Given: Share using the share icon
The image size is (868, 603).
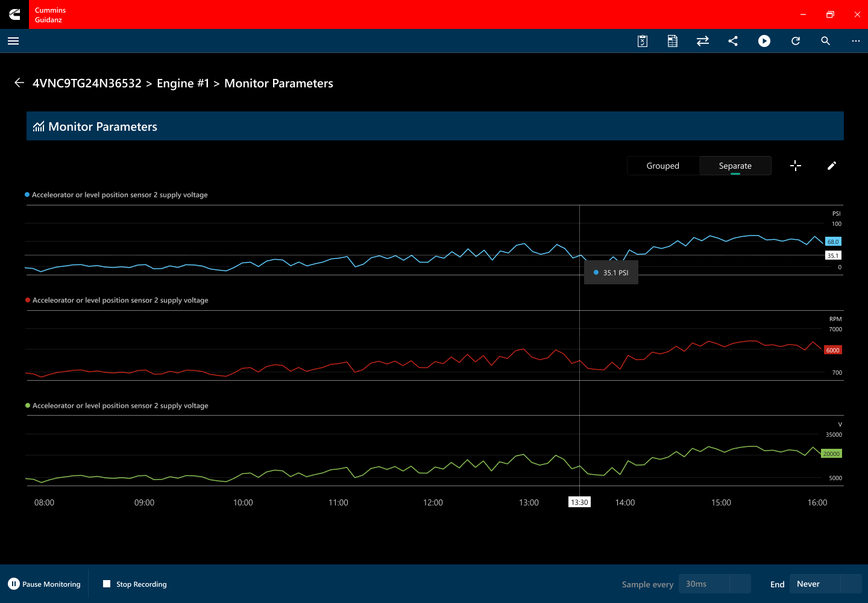Looking at the screenshot, I should pos(733,41).
